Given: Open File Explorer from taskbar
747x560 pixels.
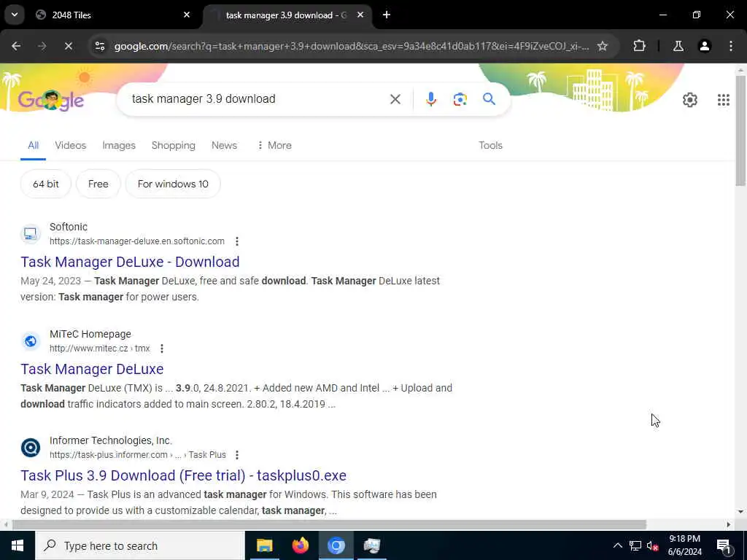Looking at the screenshot, I should [264, 545].
